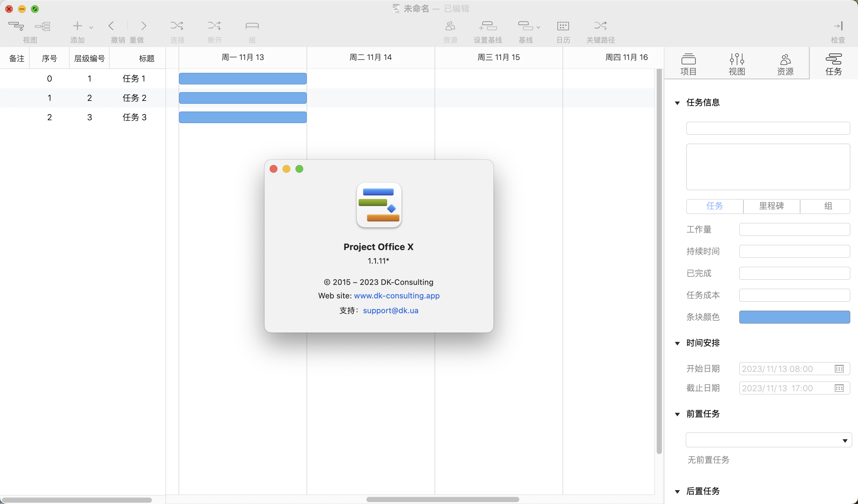Switch to tree diagram view icon

pos(43,26)
